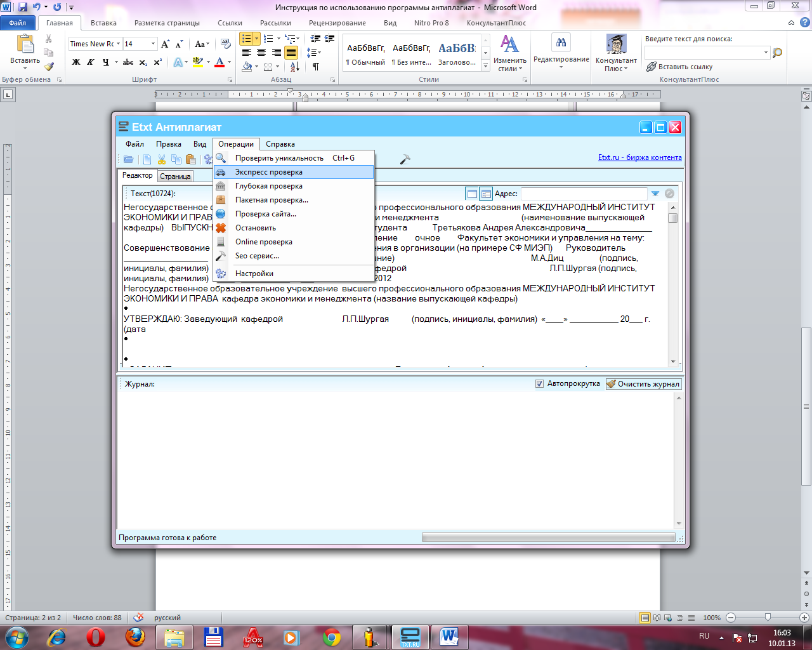Apply italic formatting with К in Word
Viewport: 812px width, 650px height.
(x=91, y=62)
